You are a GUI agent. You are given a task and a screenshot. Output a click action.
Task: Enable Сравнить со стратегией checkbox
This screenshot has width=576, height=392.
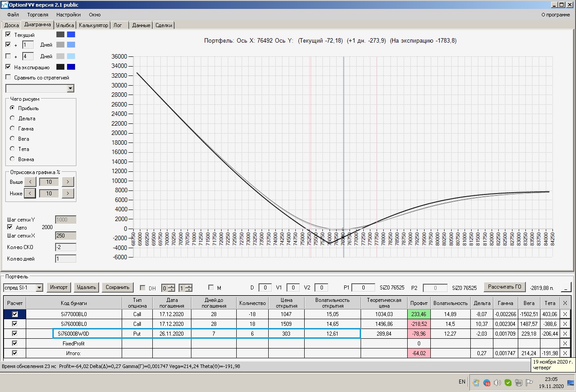coord(8,78)
